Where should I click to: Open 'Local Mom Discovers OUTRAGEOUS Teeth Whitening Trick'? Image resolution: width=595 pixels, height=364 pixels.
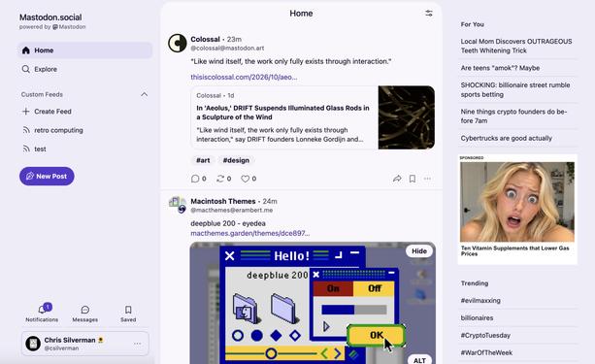pyautogui.click(x=516, y=46)
